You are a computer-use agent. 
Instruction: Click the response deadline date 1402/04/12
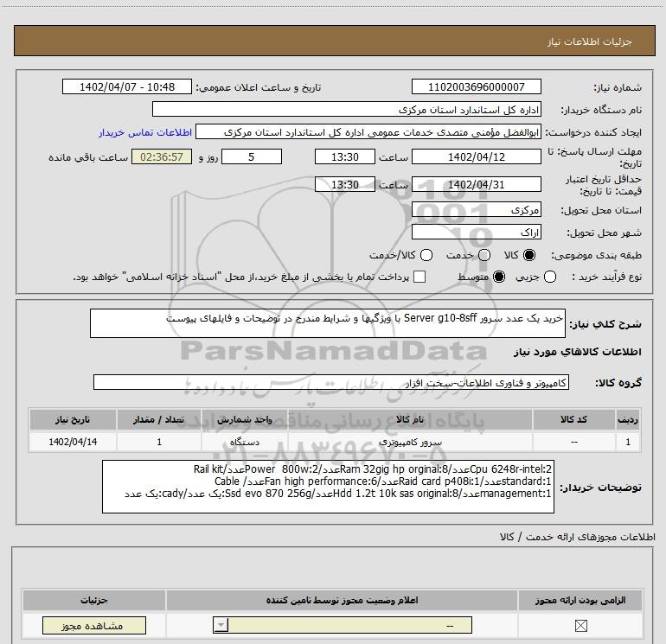pyautogui.click(x=476, y=156)
